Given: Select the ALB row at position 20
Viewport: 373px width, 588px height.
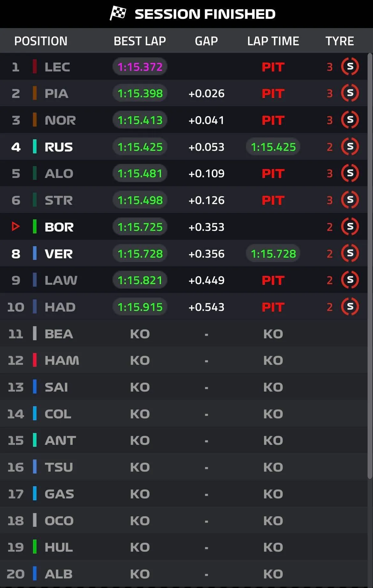Looking at the screenshot, I should pos(184,574).
